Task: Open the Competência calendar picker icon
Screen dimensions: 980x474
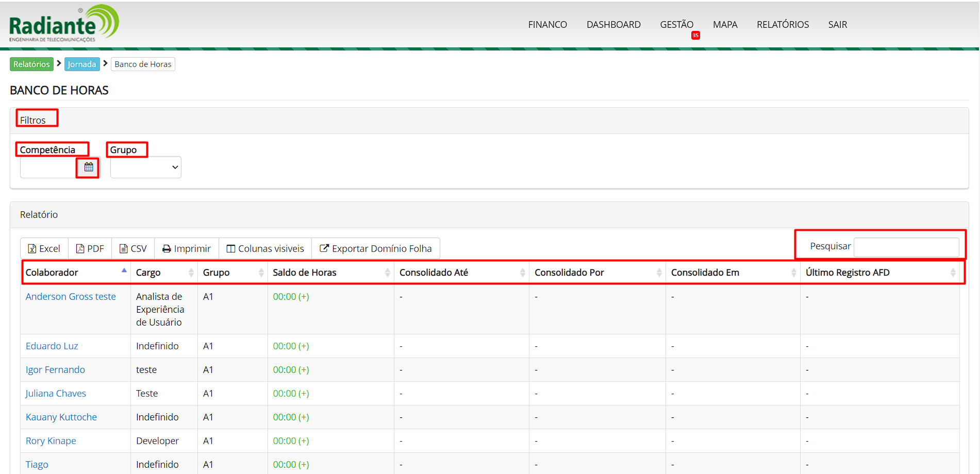Action: [x=89, y=167]
